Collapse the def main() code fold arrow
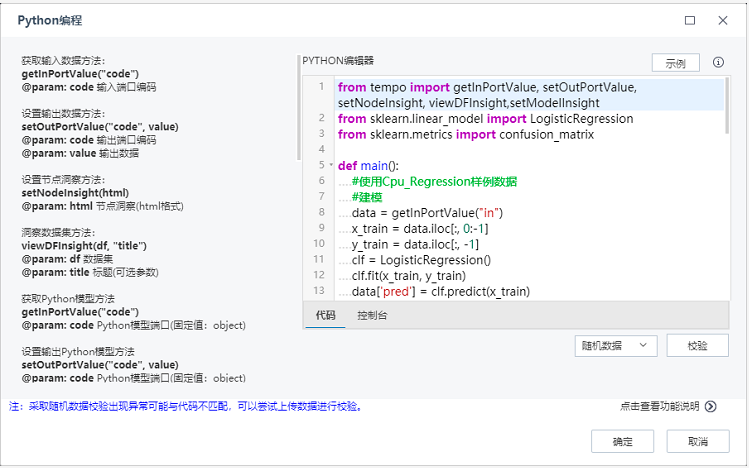Viewport: 749px width, 468px height. 329,165
